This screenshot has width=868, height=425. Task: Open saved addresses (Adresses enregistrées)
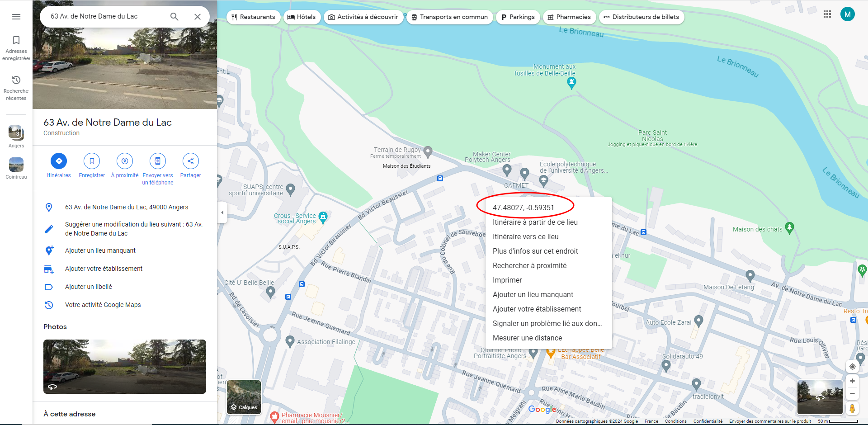pos(16,48)
